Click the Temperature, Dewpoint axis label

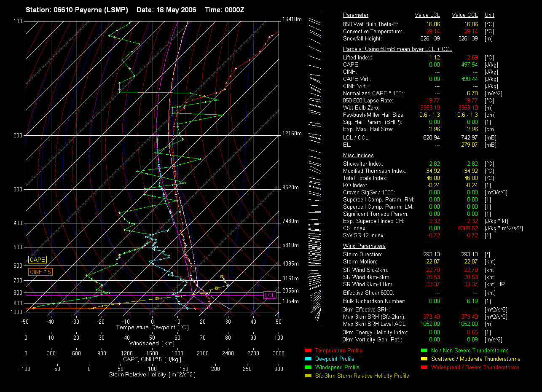click(152, 327)
